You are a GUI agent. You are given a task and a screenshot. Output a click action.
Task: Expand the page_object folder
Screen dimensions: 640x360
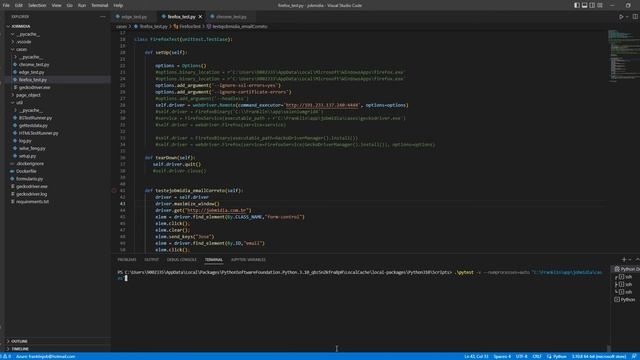28,95
